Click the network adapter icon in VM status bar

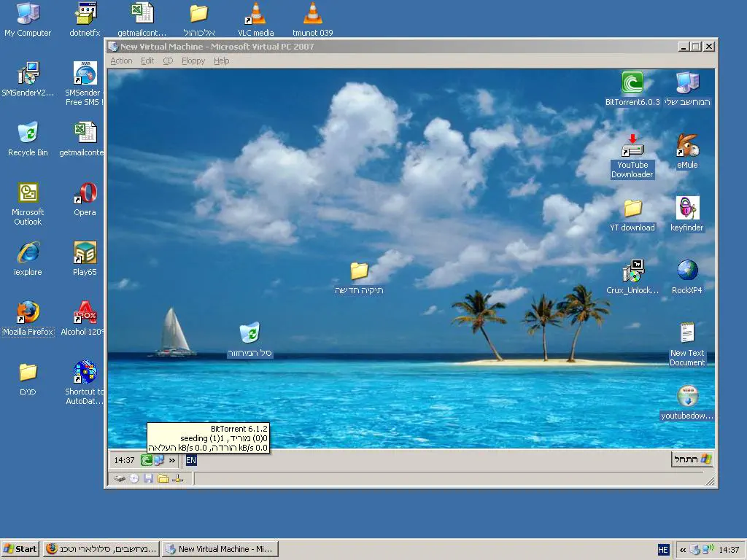tap(177, 479)
